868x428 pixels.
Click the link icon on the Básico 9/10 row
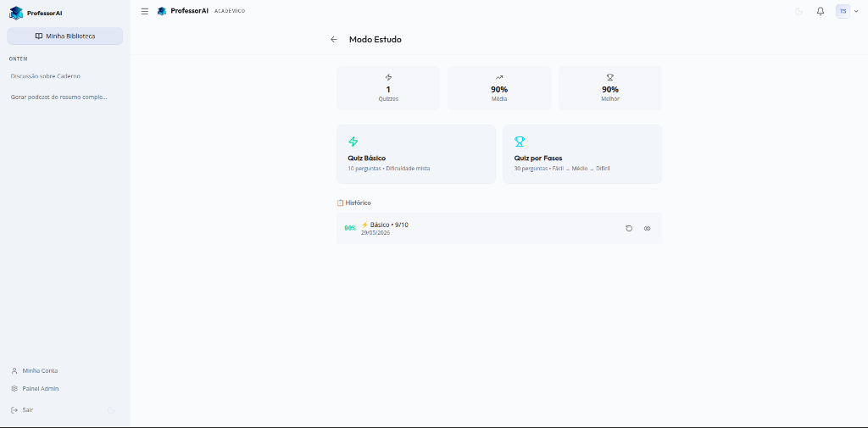coord(647,228)
